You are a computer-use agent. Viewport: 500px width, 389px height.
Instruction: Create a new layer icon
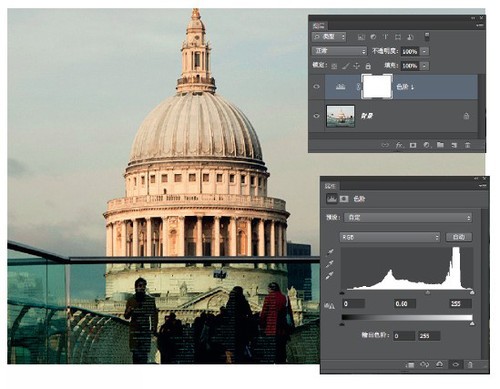click(x=454, y=145)
